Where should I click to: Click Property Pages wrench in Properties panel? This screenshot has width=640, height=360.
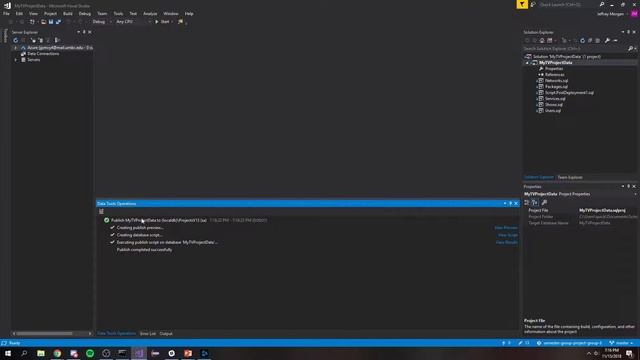pos(544,202)
